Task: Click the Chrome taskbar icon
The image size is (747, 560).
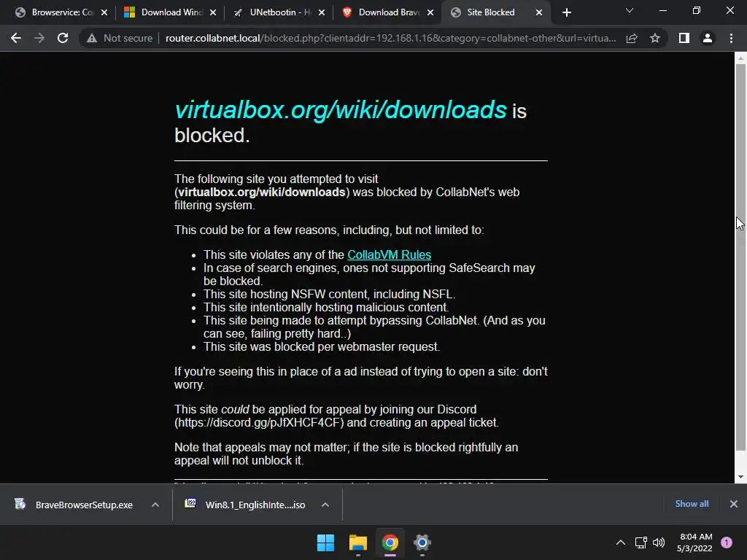Action: 390,542
